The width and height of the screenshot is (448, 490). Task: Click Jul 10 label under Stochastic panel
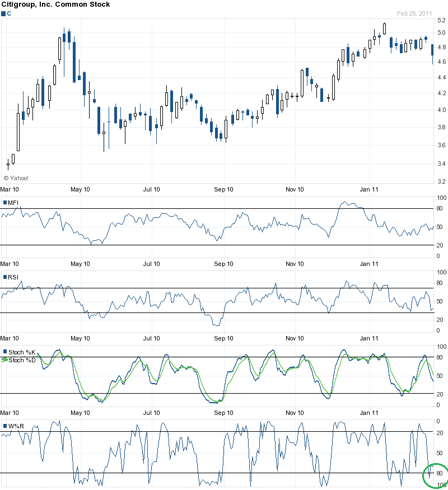(x=151, y=413)
